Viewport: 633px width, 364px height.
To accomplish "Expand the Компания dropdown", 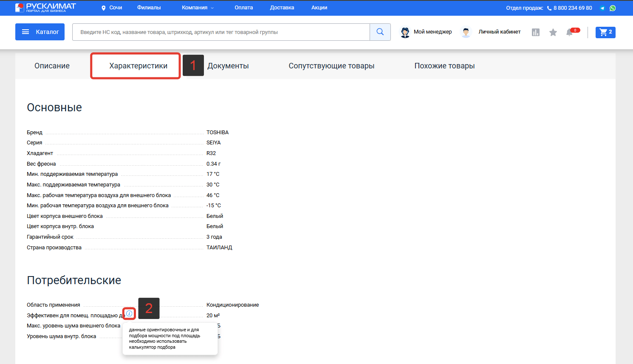I will tap(198, 8).
